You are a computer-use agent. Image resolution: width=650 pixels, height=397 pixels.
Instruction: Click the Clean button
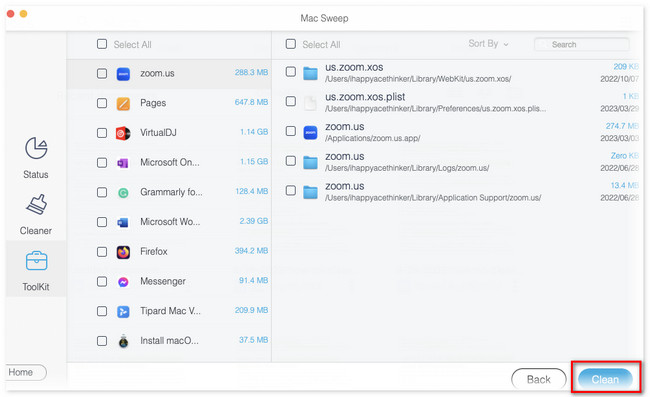pyautogui.click(x=605, y=379)
